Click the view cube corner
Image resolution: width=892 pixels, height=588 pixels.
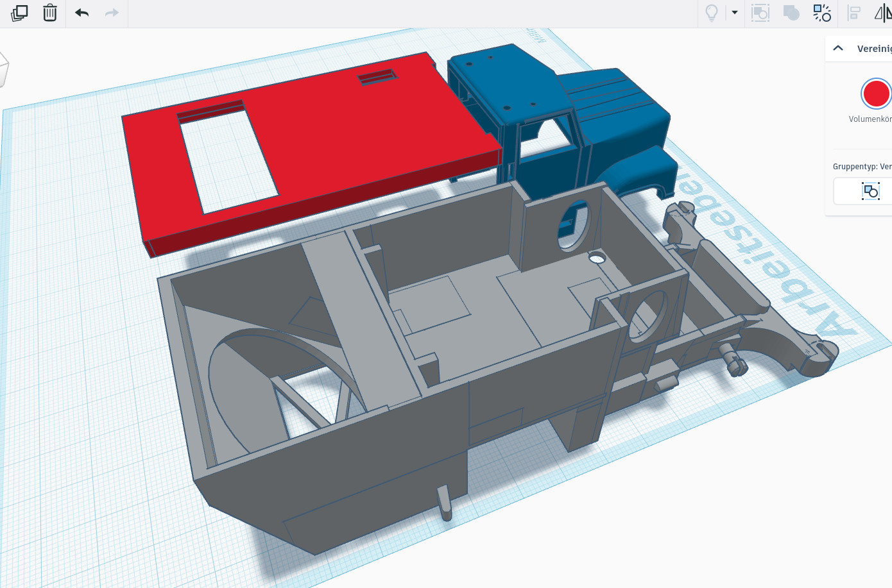[x=3, y=67]
